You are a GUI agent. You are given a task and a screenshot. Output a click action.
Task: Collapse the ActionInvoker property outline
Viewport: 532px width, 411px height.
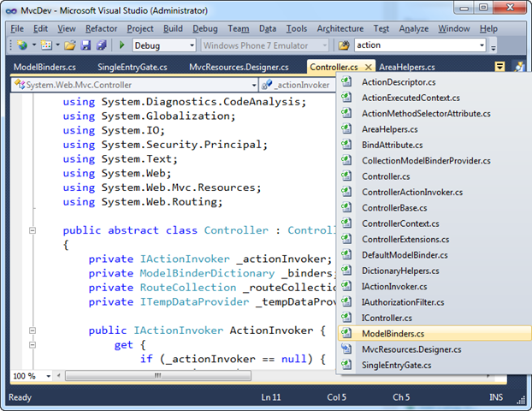tap(33, 331)
